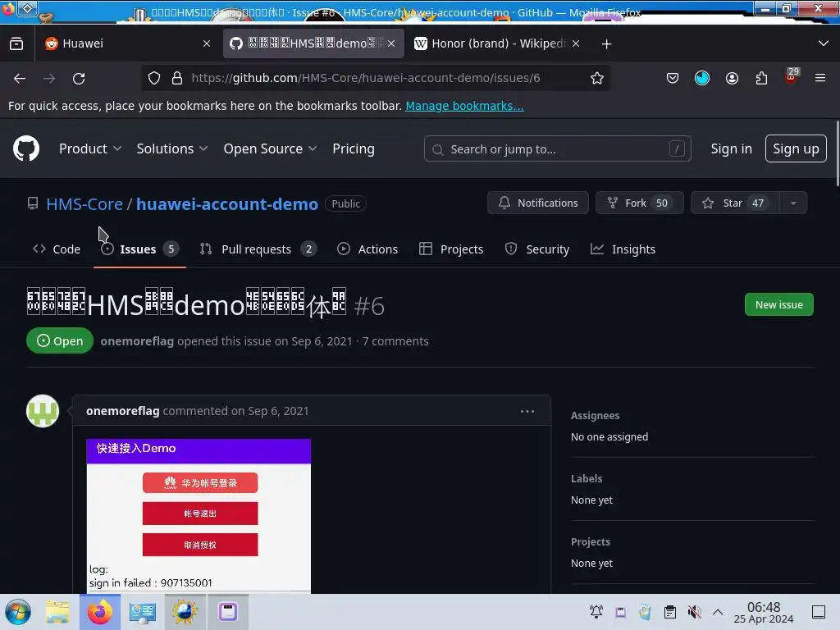Switch to Honor (brand) Wikipedia tab
840x630 pixels.
pyautogui.click(x=498, y=44)
